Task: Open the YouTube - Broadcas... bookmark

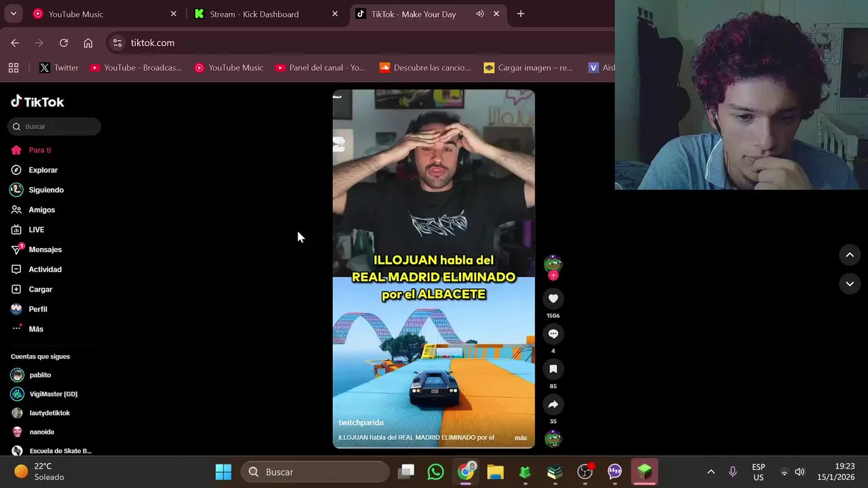Action: point(136,68)
